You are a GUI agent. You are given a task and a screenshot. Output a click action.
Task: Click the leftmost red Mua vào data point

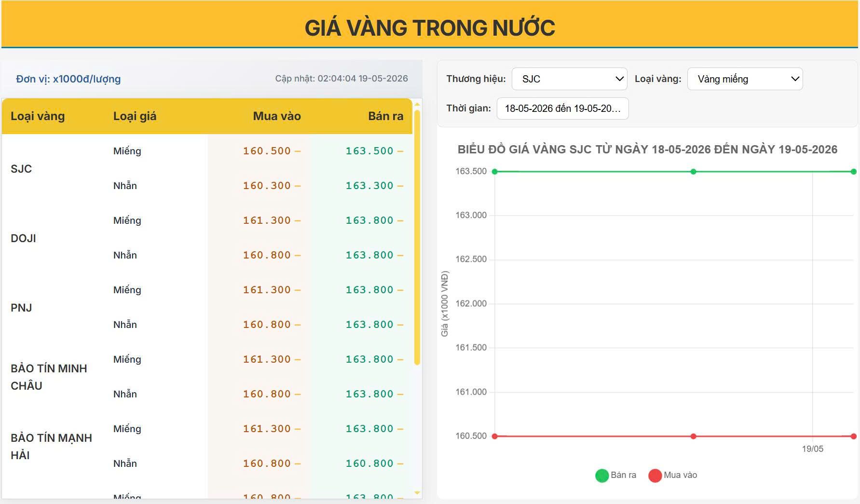[494, 436]
